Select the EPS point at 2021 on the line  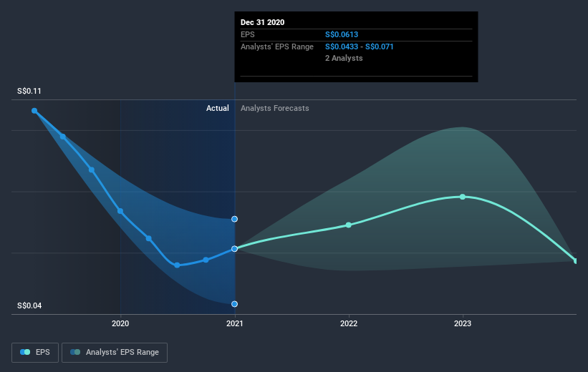(234, 249)
